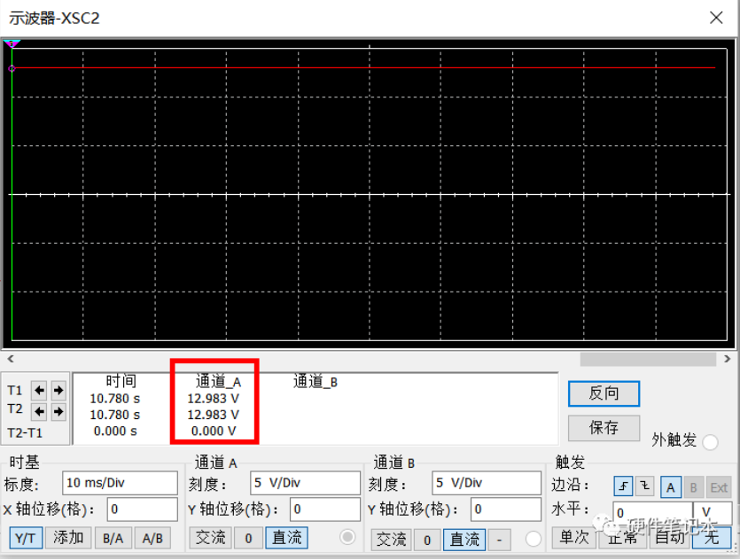Select channel B terminal radio button

coord(533,538)
